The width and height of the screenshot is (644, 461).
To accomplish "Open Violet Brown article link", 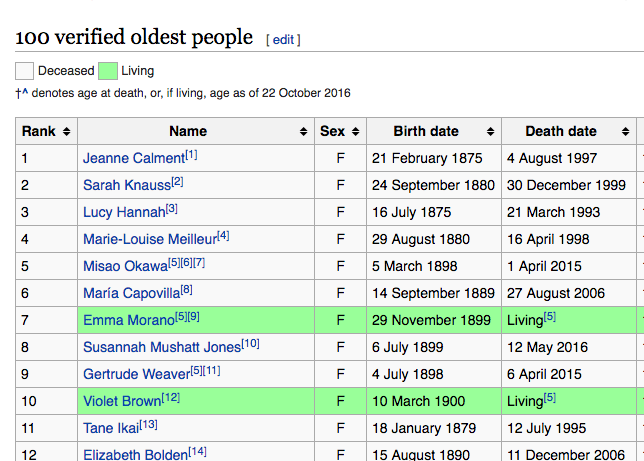I will [122, 401].
